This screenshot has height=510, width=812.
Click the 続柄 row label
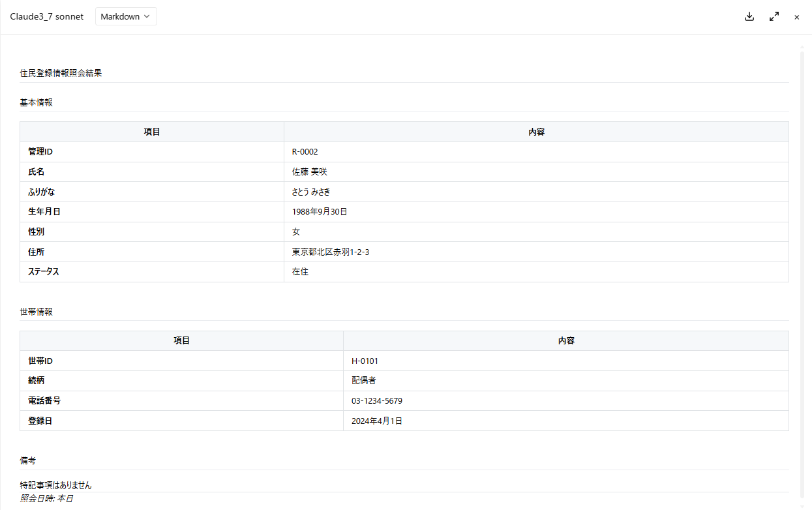(x=36, y=381)
